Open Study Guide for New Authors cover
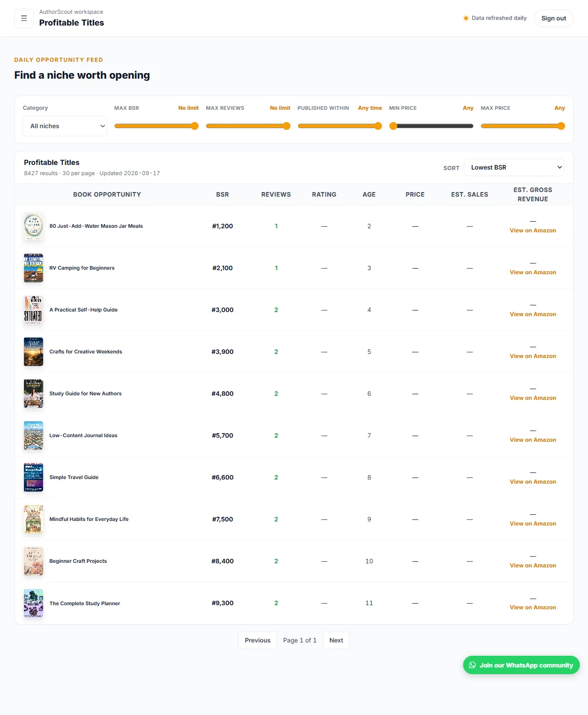Viewport: 588px width, 715px height. tap(34, 394)
